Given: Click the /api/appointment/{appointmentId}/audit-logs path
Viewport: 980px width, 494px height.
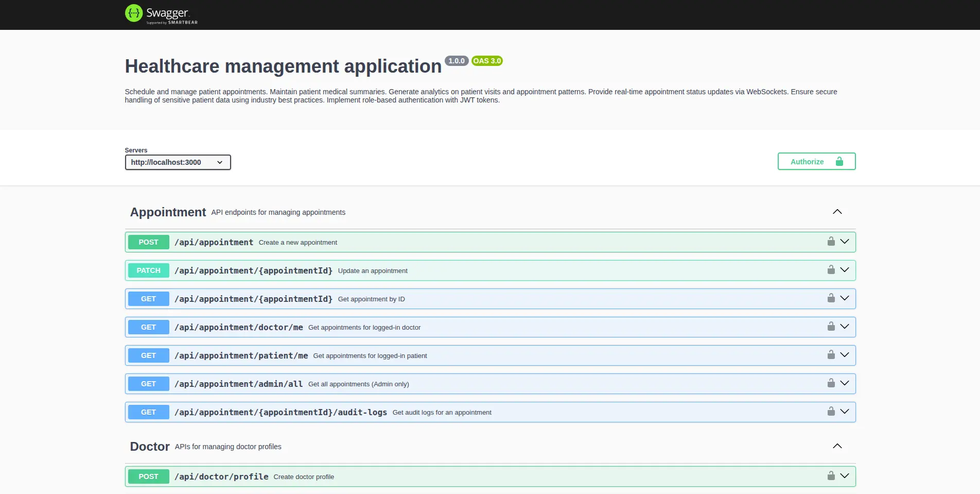Looking at the screenshot, I should [281, 412].
